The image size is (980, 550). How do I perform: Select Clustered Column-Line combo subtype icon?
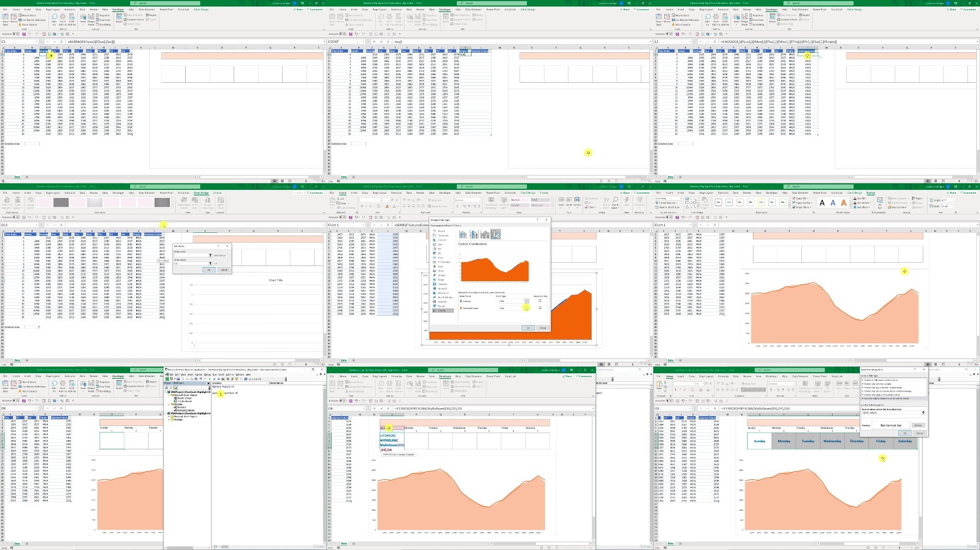click(463, 234)
